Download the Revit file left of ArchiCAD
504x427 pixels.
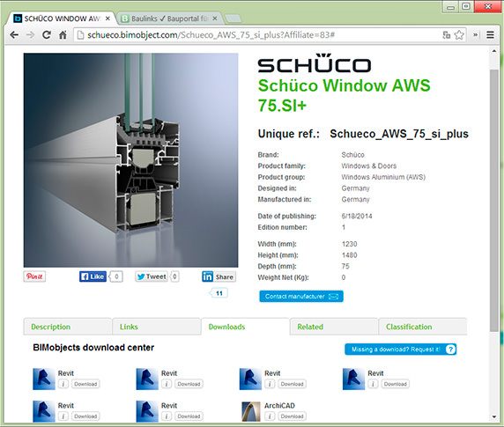pos(189,416)
